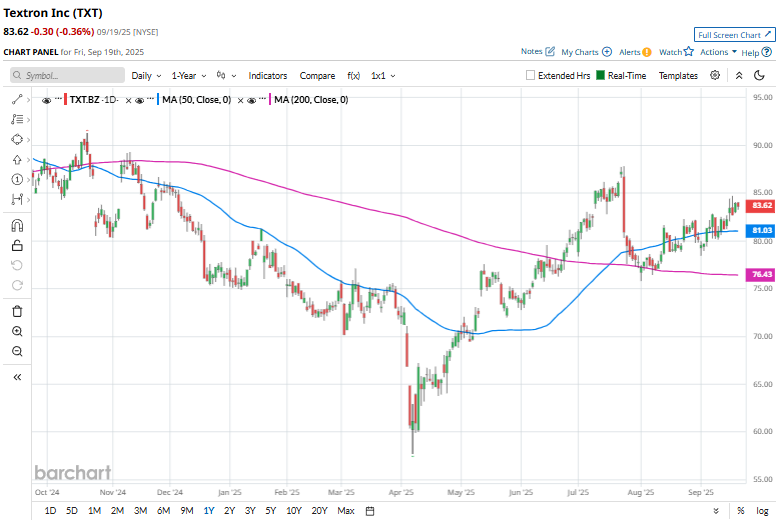
Task: Open the Indicators menu
Action: click(267, 75)
